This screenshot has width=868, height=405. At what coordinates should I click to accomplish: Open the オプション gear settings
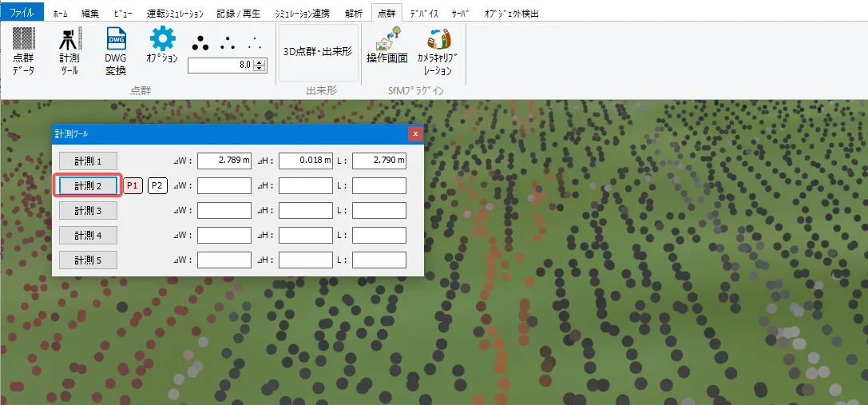coord(162,45)
